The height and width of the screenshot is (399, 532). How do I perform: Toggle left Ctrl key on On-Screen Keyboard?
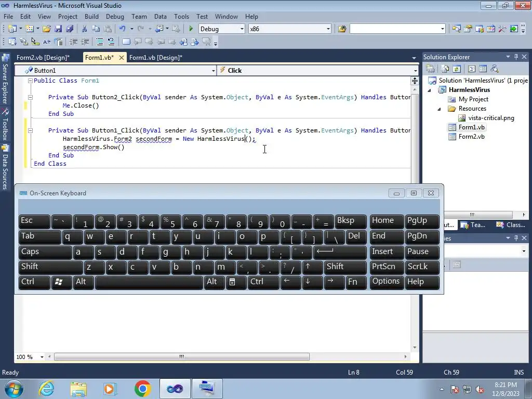(34, 282)
